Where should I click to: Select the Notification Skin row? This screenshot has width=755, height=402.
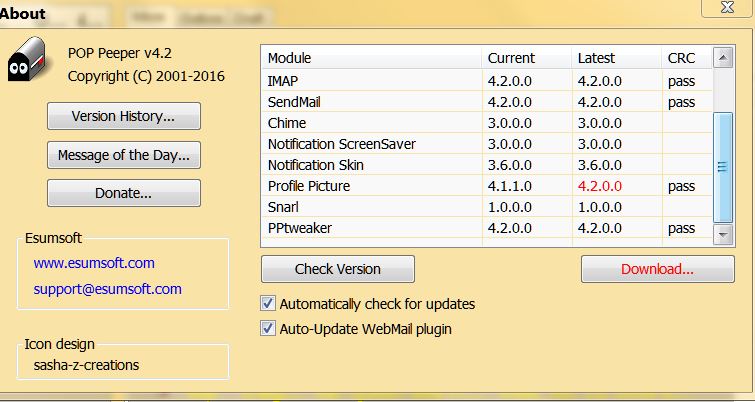point(487,165)
